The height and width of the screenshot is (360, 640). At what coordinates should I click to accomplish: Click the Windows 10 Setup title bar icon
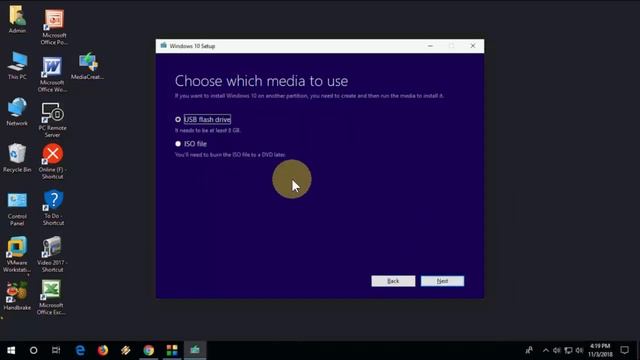(164, 46)
